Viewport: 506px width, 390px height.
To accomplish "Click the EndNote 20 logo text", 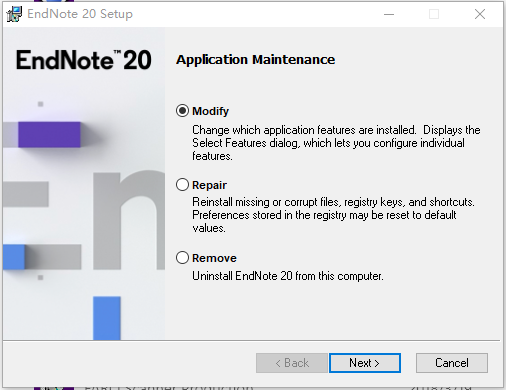I will click(84, 60).
